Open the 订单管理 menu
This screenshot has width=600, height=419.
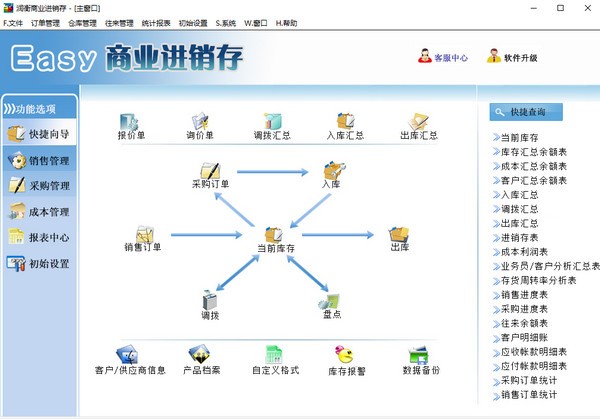pyautogui.click(x=45, y=23)
